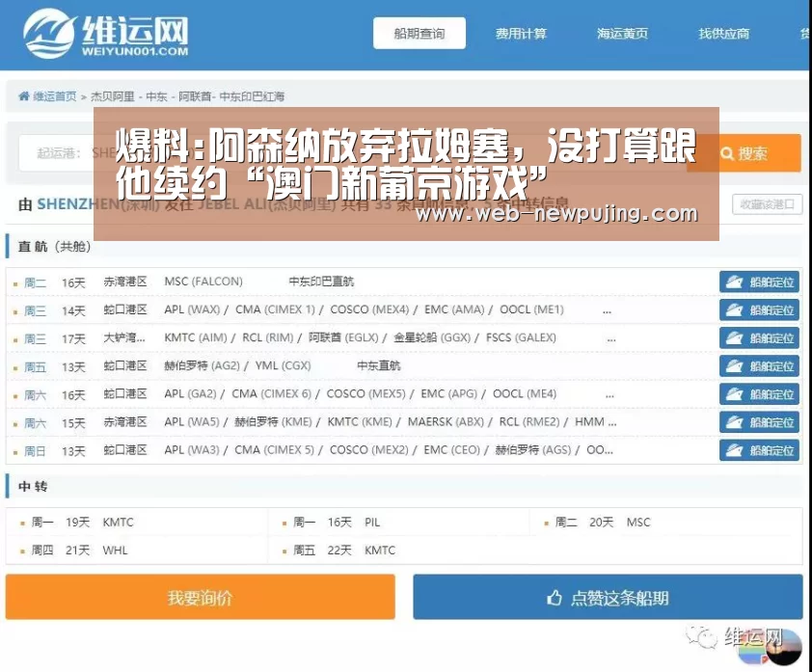Select 周日 link in the 13天 APL (WA3) row
Viewport: 812px width, 672px height.
pyautogui.click(x=35, y=451)
